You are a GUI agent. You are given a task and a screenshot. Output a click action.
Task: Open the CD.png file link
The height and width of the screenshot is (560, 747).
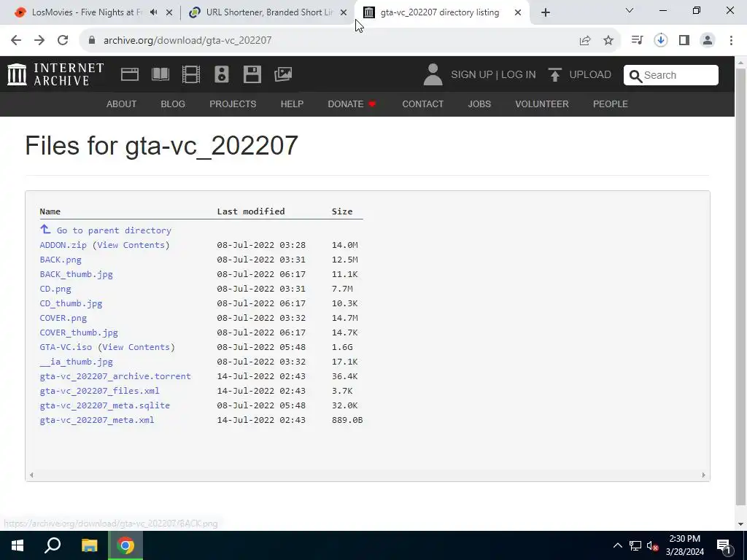tap(55, 289)
